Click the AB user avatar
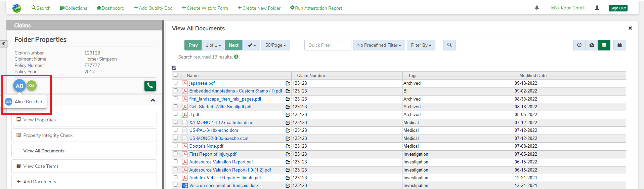This screenshot has width=644, height=189. tap(19, 86)
